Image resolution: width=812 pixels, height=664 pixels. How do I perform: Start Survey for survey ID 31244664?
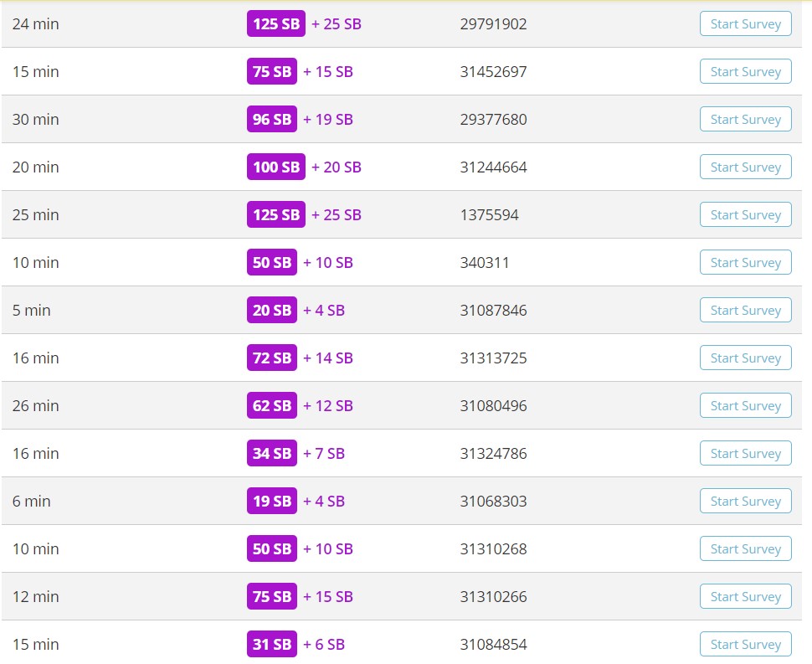tap(746, 167)
